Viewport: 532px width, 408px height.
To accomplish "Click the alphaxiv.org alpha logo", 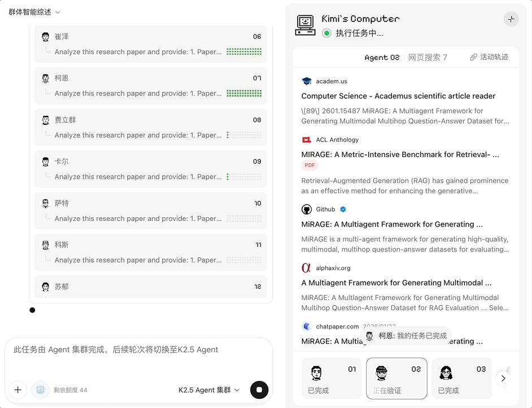I will tap(307, 268).
